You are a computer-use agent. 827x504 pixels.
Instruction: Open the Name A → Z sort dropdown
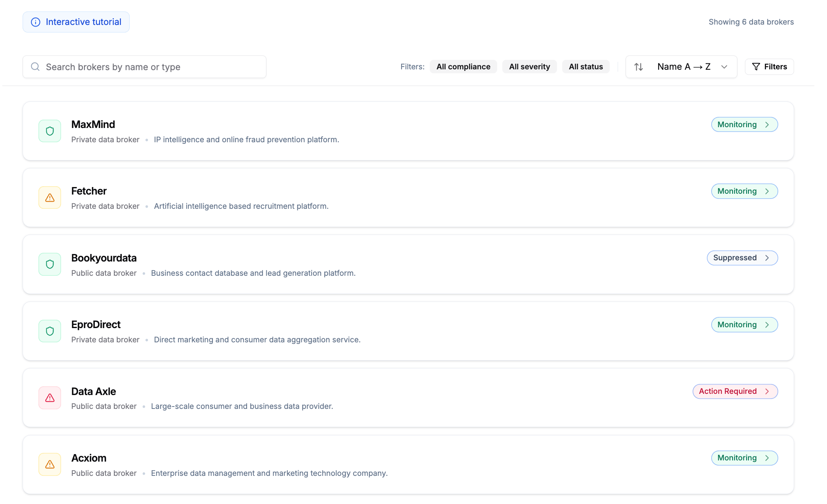[x=684, y=67]
